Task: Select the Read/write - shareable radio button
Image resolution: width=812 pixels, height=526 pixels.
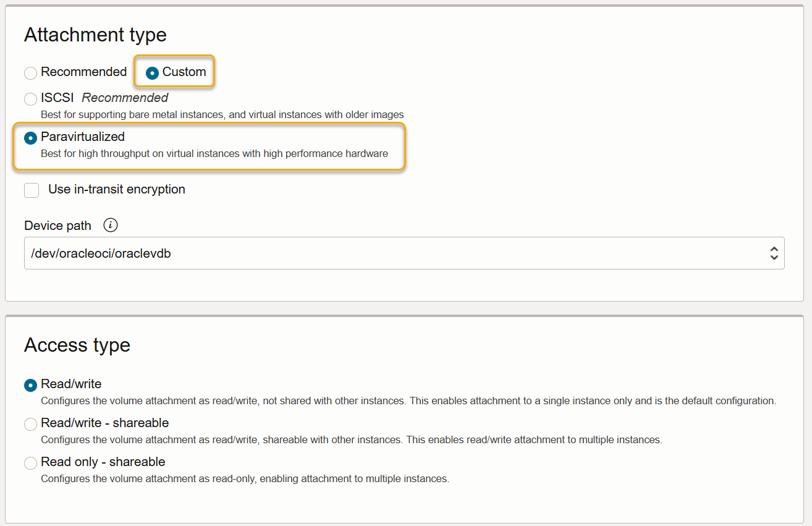Action: pos(30,424)
